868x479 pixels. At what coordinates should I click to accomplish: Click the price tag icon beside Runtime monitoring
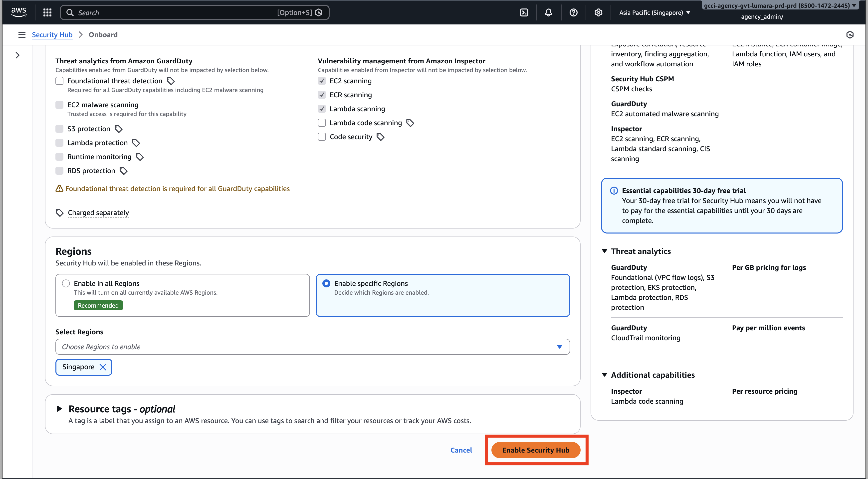click(x=140, y=157)
